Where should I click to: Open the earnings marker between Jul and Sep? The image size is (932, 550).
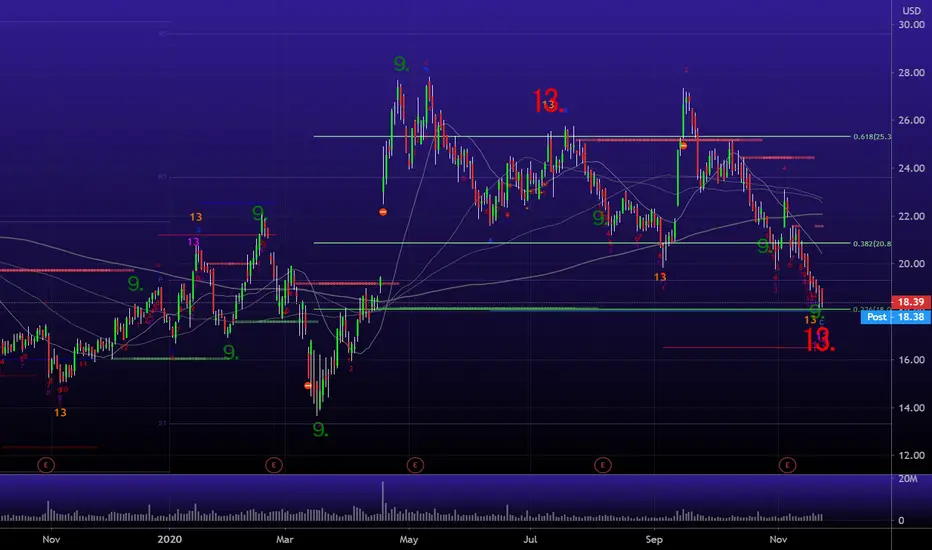coord(603,465)
